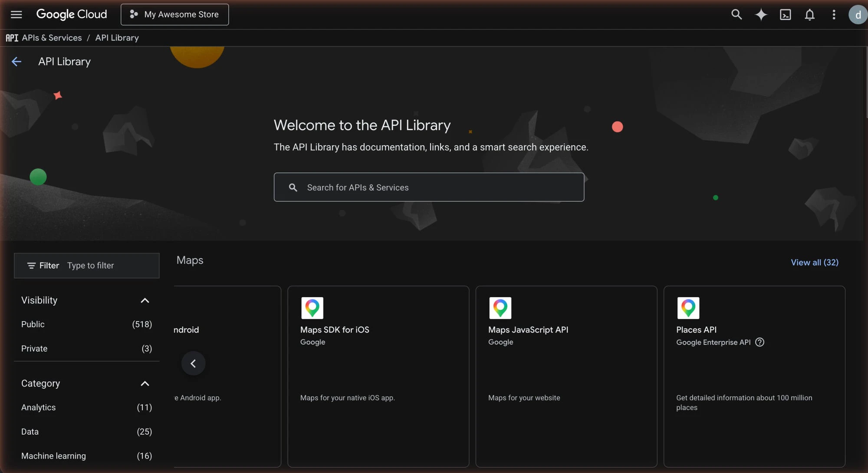Click the top bar search icon

[736, 14]
